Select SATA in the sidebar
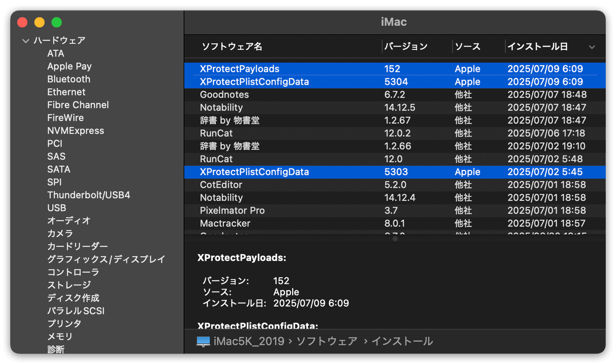 coord(59,169)
